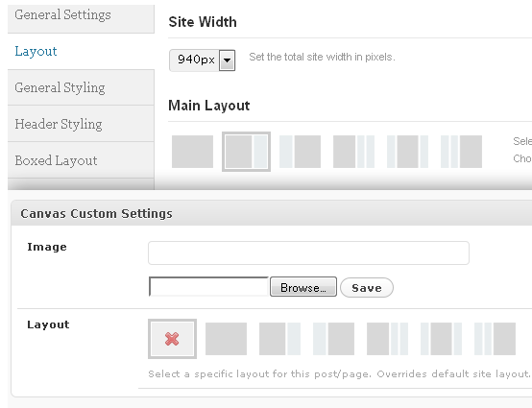Click the Layout field label in Custom Settings
This screenshot has width=532, height=408.
(48, 324)
